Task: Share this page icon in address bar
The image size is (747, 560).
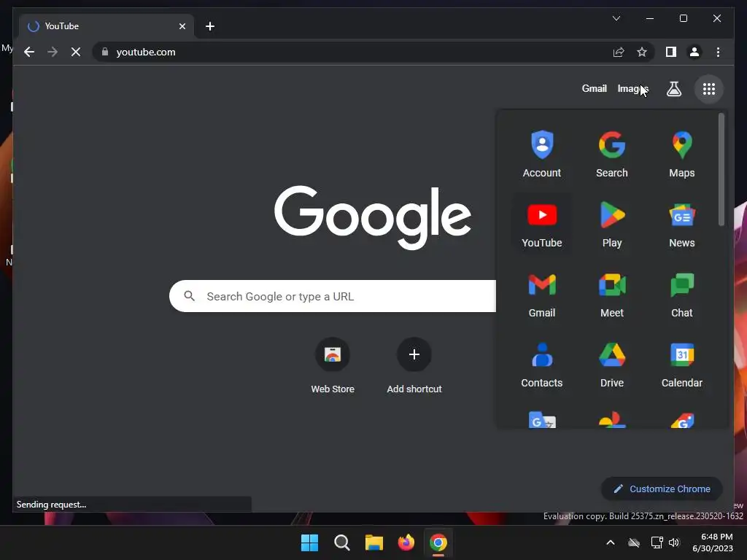Action: click(619, 52)
